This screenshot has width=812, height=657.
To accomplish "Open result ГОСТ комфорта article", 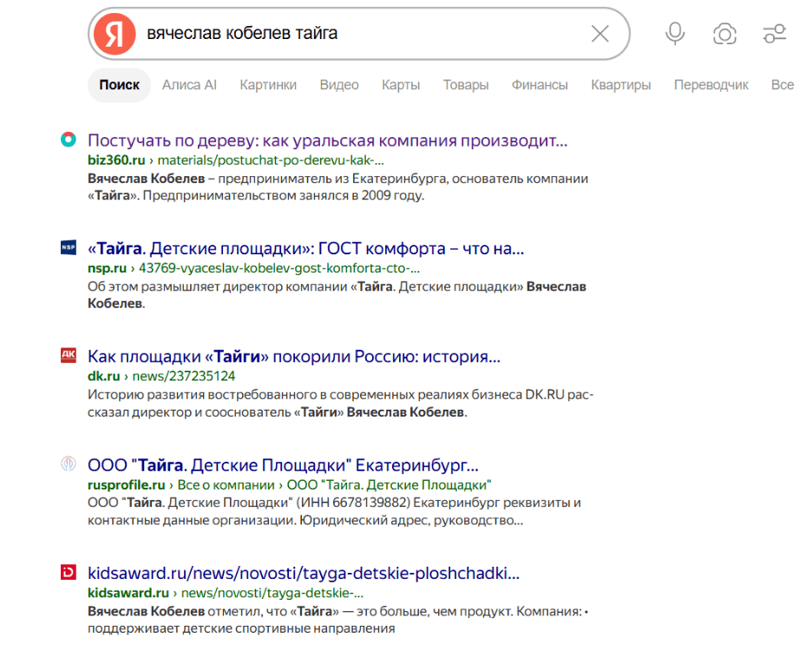I will click(305, 249).
